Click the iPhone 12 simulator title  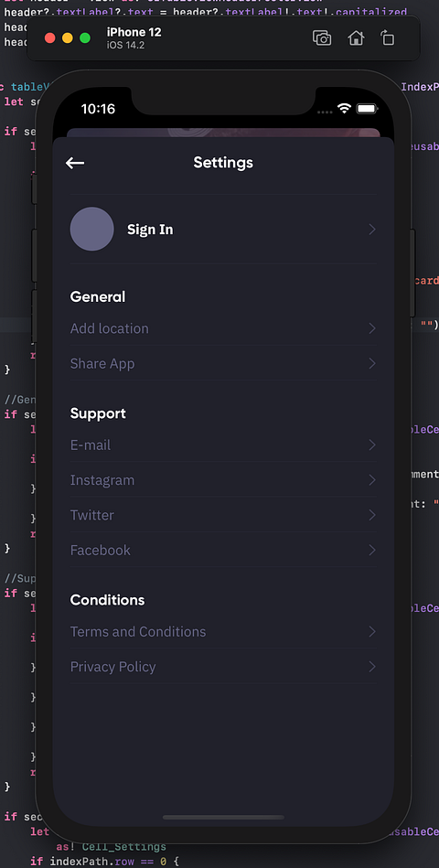[134, 32]
